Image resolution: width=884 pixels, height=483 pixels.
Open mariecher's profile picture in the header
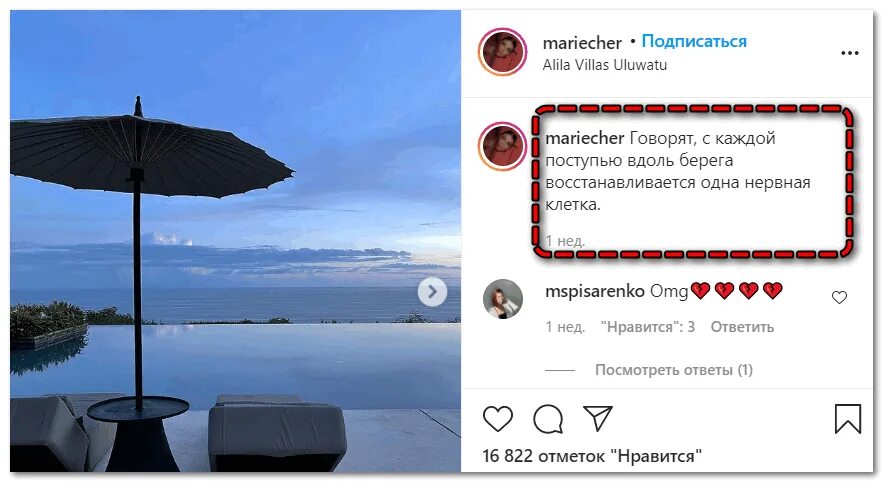pyautogui.click(x=502, y=52)
